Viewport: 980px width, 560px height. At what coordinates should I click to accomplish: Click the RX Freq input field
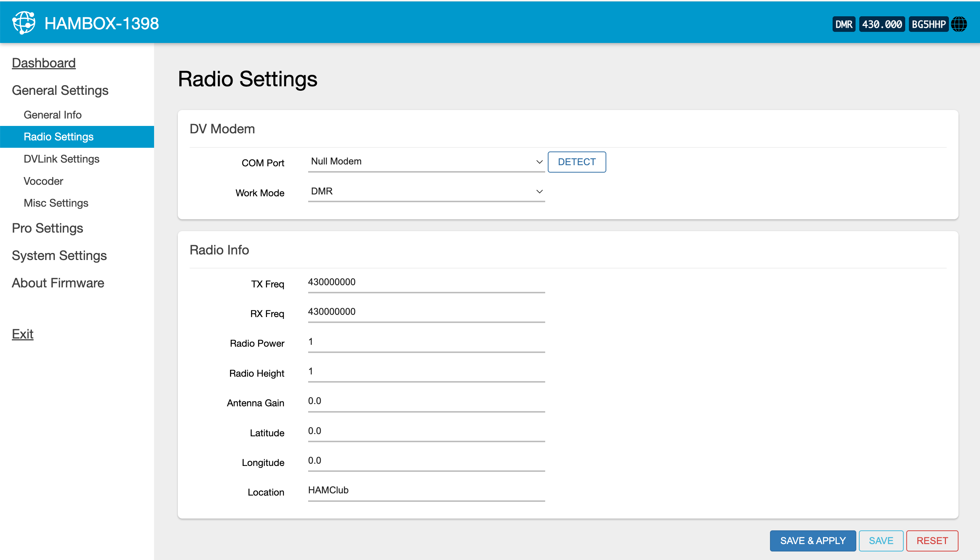pos(426,312)
